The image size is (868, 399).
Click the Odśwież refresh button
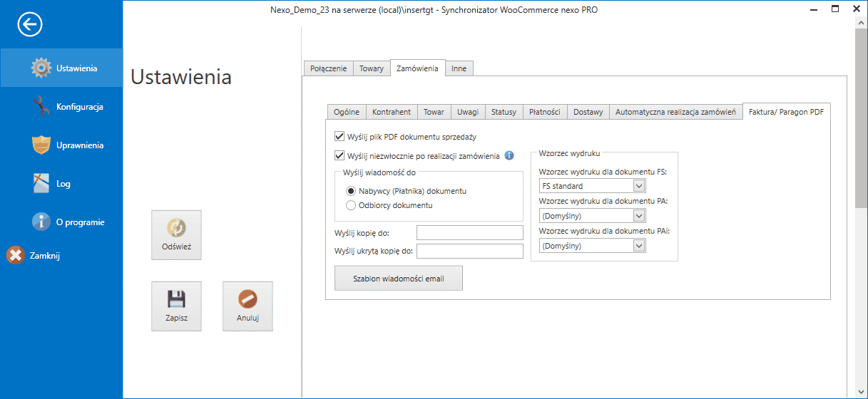point(176,235)
